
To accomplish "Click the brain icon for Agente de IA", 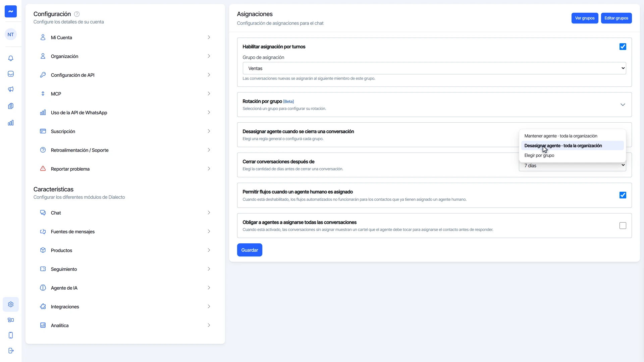I will point(43,288).
